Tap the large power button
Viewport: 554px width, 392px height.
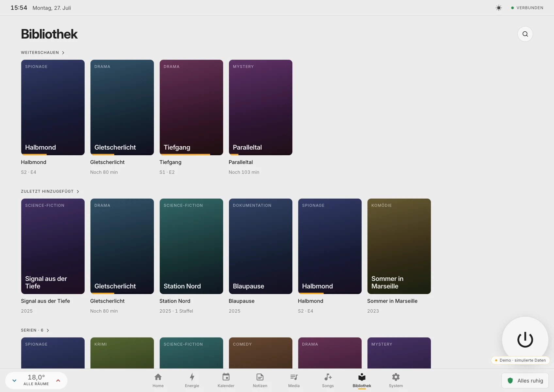[x=525, y=339]
